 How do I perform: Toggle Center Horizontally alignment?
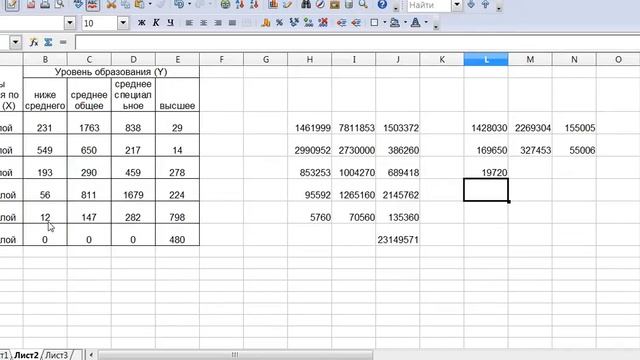coord(203,23)
